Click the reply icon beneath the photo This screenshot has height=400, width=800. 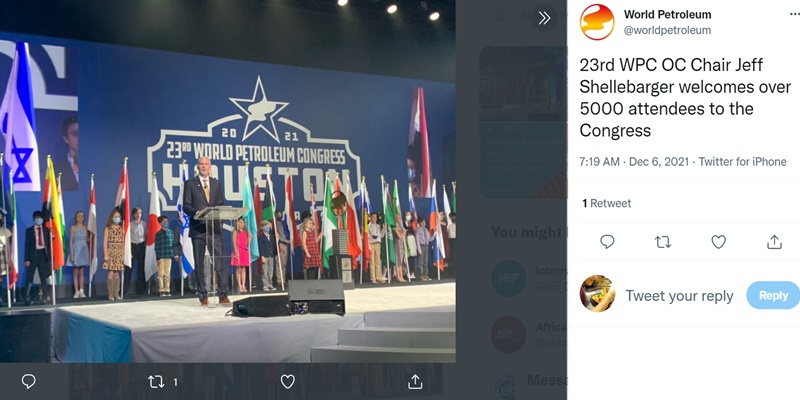coord(29,381)
